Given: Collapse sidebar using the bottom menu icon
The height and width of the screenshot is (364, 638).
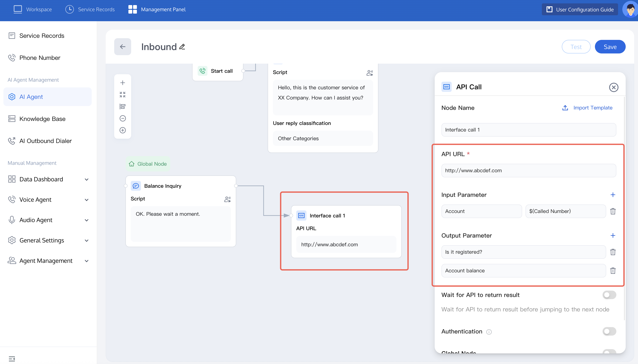Looking at the screenshot, I should [12, 359].
